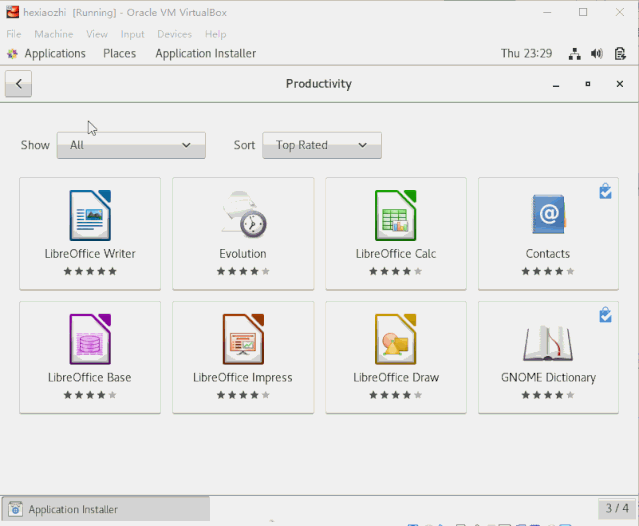
Task: Open the File menu of VirtualBox
Action: [14, 34]
